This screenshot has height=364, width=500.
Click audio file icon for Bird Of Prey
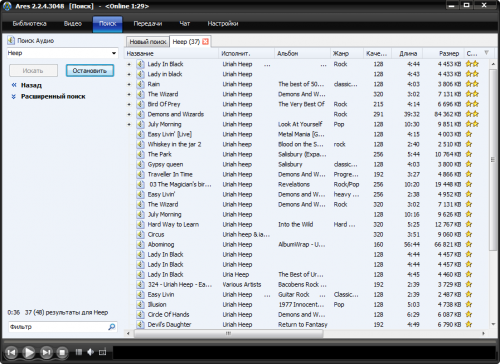tap(140, 104)
